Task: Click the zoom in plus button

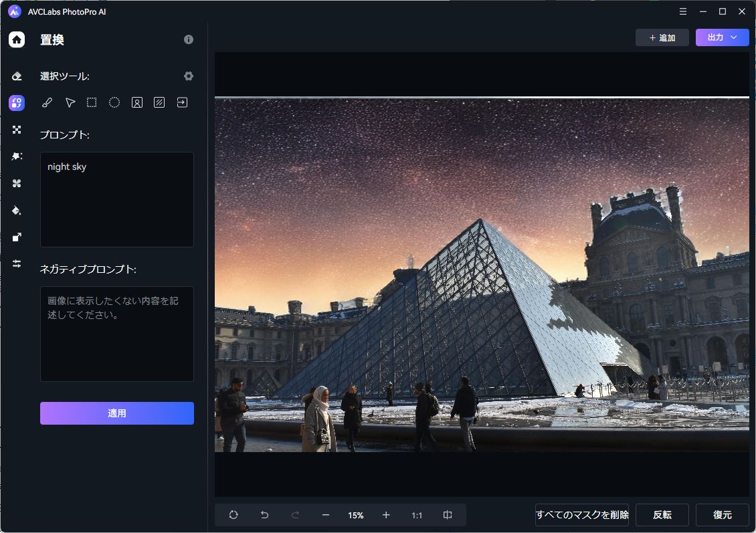Action: (x=386, y=515)
